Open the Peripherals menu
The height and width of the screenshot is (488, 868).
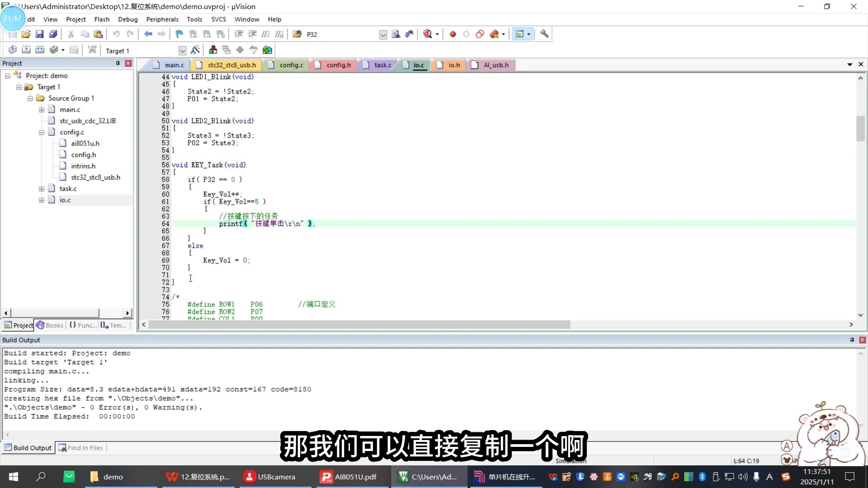[x=162, y=19]
